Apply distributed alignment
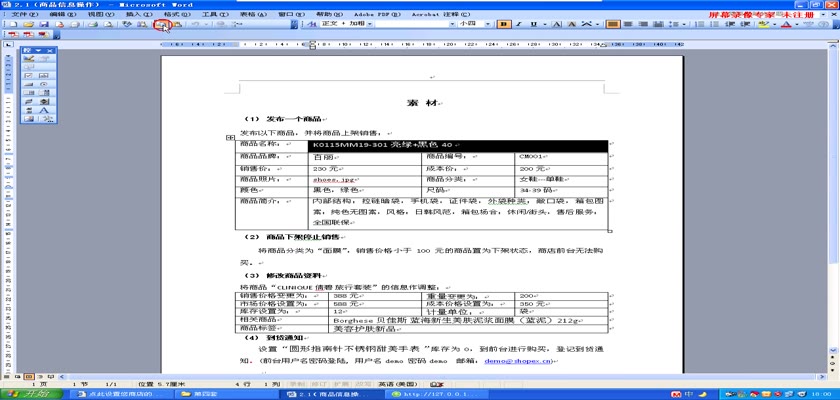 [659, 24]
